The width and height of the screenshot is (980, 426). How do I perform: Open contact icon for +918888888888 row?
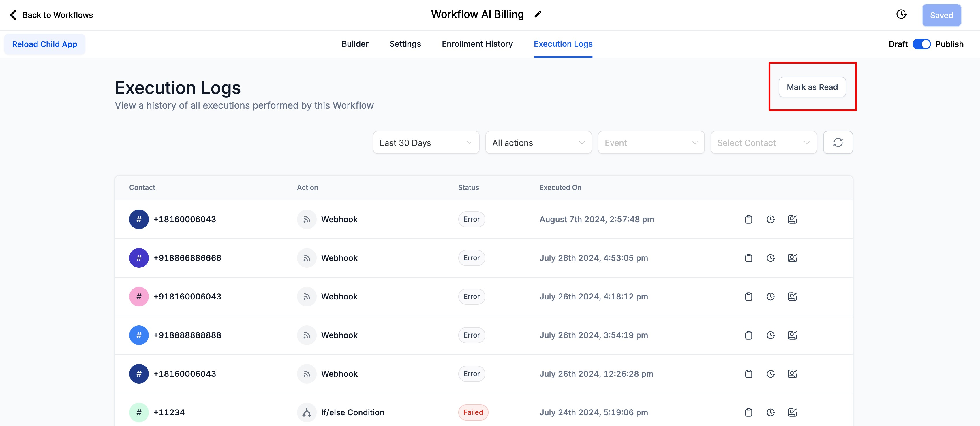793,335
